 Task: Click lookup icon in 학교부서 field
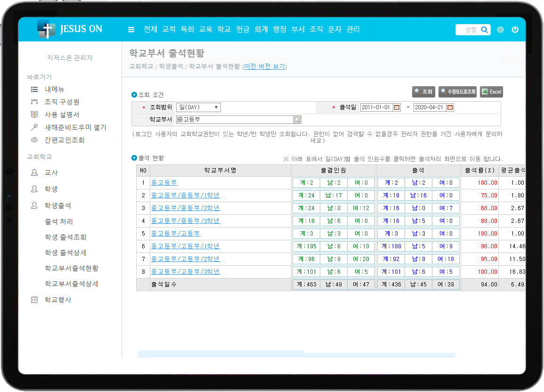pyautogui.click(x=297, y=120)
